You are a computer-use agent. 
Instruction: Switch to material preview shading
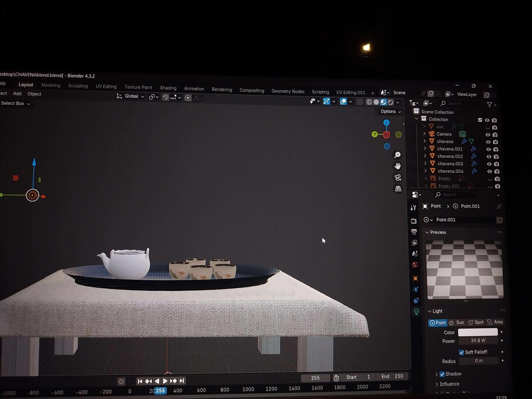pos(383,102)
